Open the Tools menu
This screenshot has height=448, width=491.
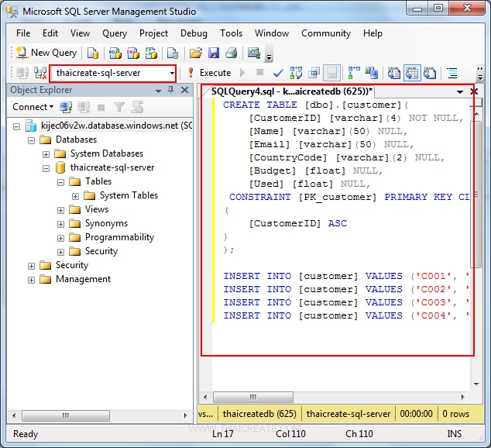[x=231, y=33]
